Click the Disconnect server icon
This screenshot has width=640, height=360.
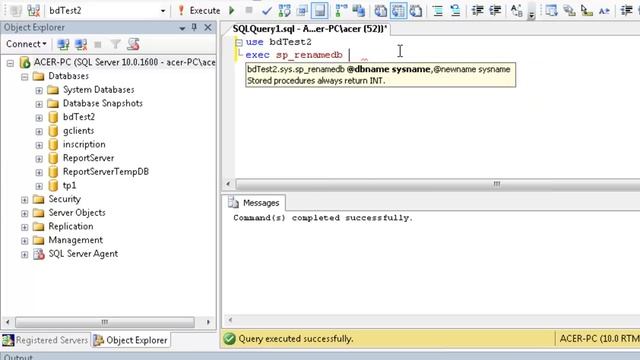point(81,44)
